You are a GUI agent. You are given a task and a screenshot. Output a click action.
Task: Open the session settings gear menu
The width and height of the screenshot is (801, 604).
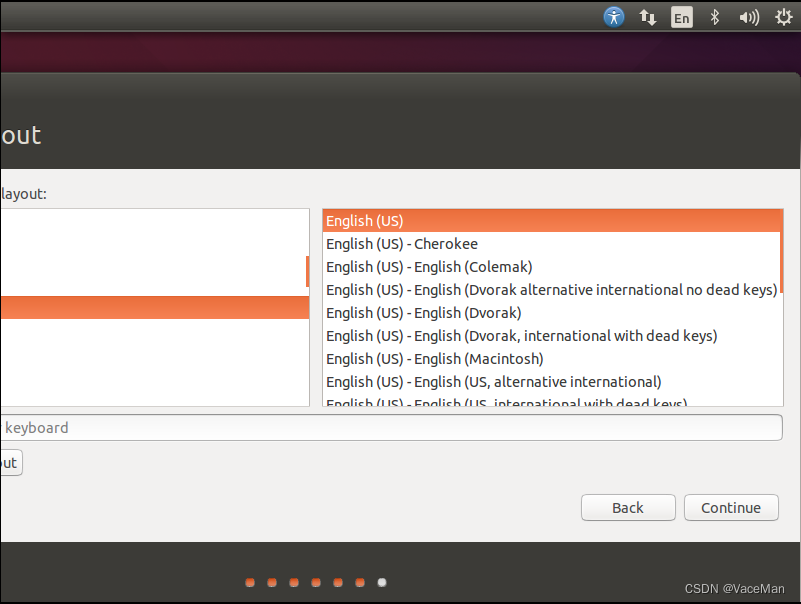tap(783, 17)
